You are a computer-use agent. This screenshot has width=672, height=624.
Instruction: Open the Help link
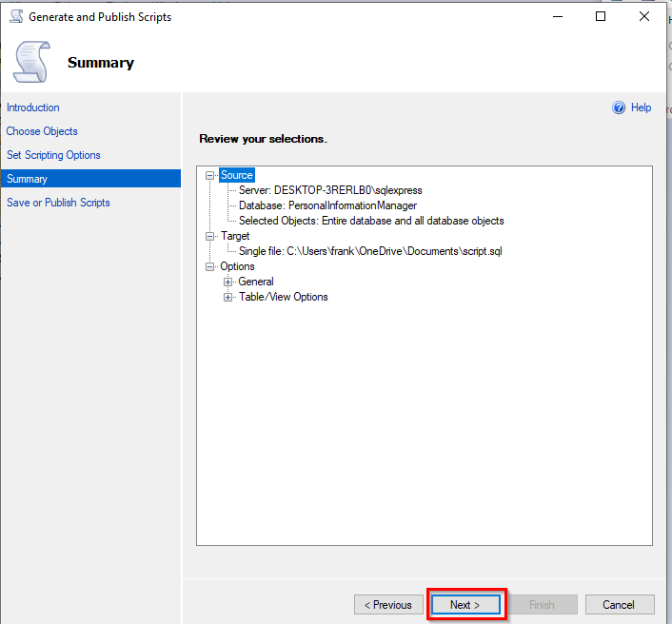click(x=641, y=107)
